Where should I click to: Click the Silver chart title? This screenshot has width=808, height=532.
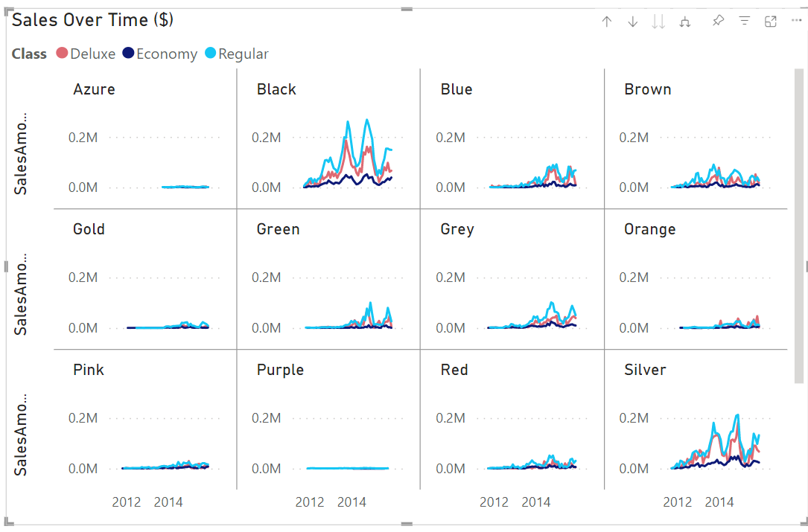(645, 370)
